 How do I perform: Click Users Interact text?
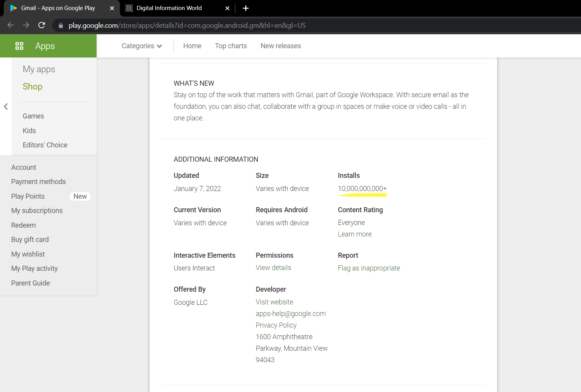click(194, 268)
